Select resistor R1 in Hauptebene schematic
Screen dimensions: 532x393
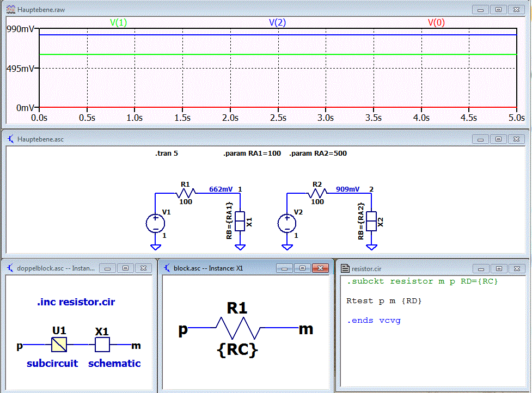pos(185,193)
